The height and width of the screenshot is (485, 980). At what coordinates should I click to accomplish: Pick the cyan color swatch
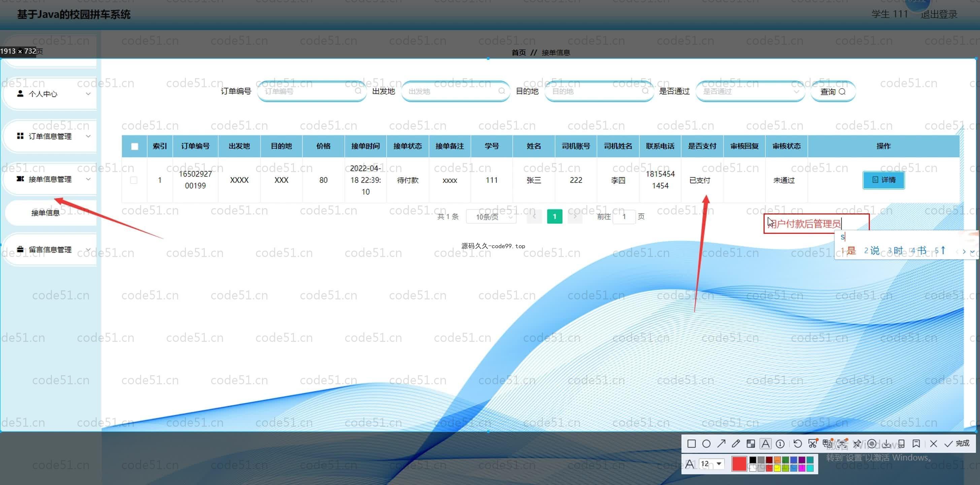coord(810,468)
